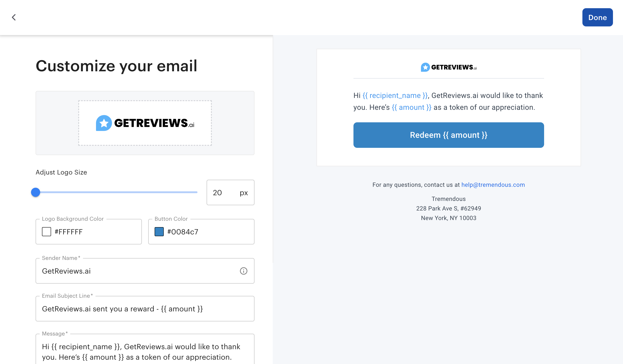623x364 pixels.
Task: Click the back arrow at top left
Action: point(14,17)
